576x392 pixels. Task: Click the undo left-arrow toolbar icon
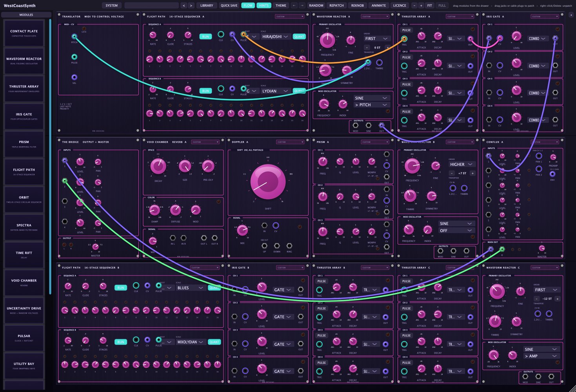[x=294, y=5]
